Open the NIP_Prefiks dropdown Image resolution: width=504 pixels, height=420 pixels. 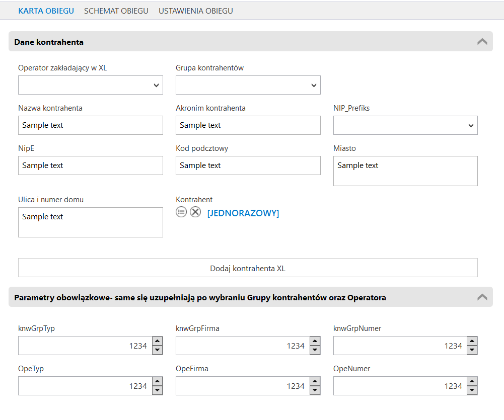pyautogui.click(x=405, y=125)
